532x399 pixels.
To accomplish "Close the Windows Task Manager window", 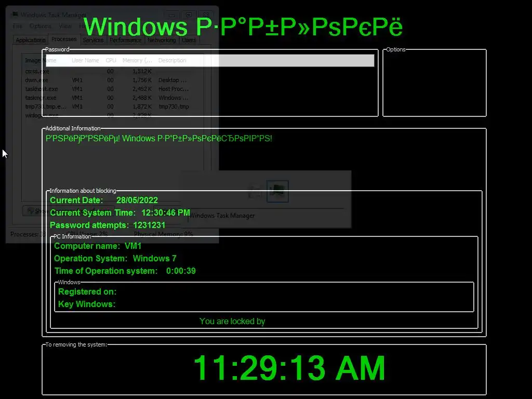I will [x=206, y=15].
